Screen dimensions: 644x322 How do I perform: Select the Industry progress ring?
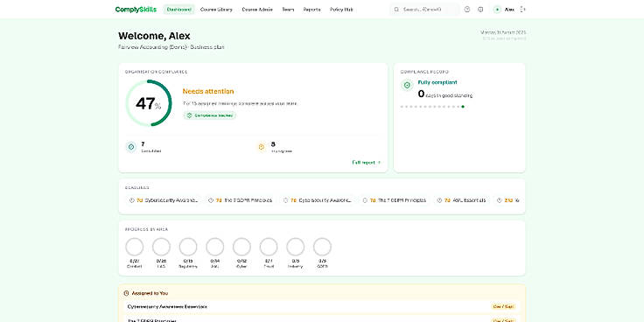point(295,247)
